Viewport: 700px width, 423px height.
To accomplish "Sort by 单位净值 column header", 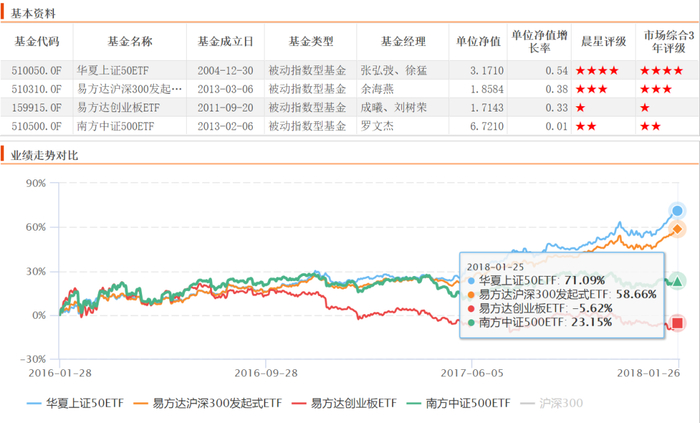I will 478,41.
